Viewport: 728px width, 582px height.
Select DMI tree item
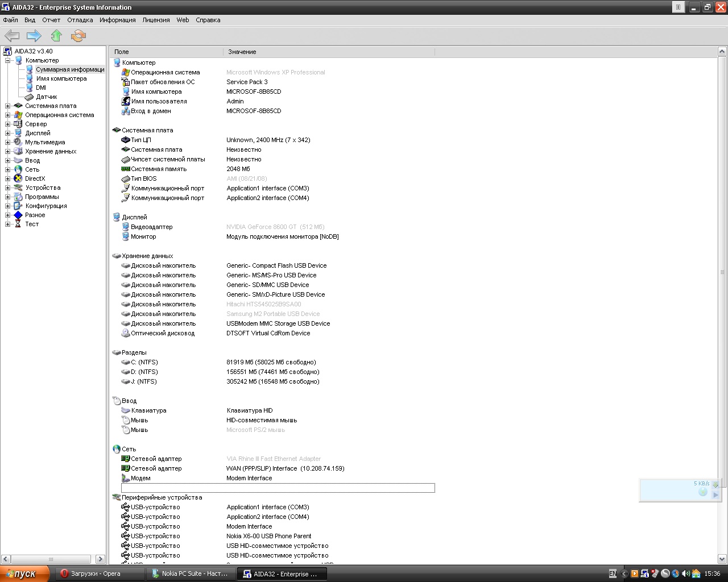[41, 88]
